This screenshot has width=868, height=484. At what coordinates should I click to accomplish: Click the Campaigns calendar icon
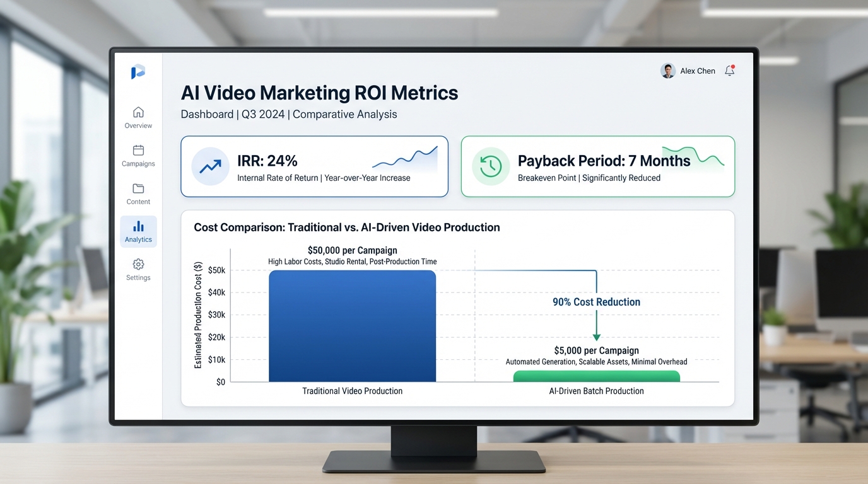[138, 151]
